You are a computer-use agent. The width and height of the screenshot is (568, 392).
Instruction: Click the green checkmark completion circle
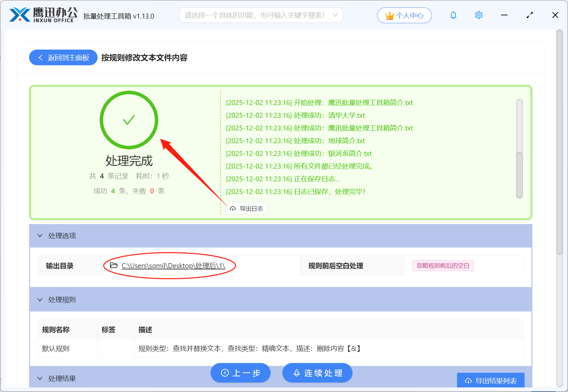coord(129,120)
